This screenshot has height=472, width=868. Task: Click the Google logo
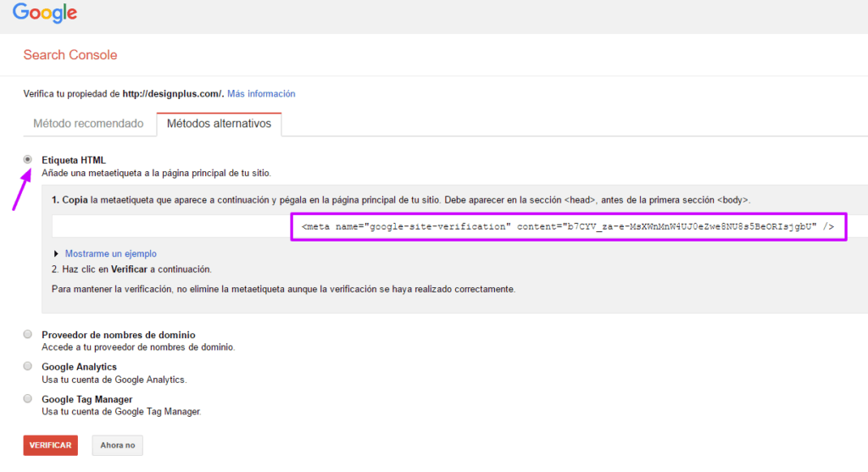45,14
